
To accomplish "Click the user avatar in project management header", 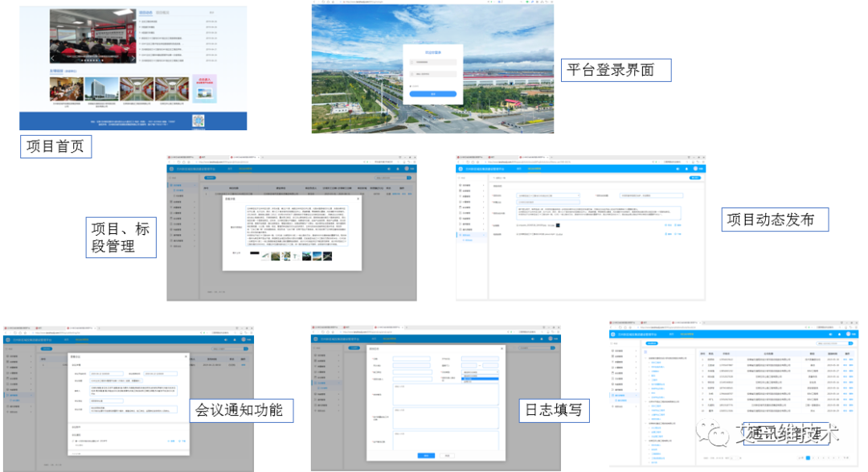I will 407,169.
